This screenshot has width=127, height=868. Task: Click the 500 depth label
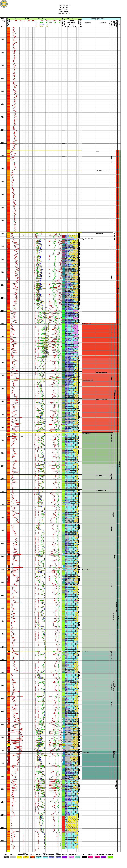(x=2, y=91)
